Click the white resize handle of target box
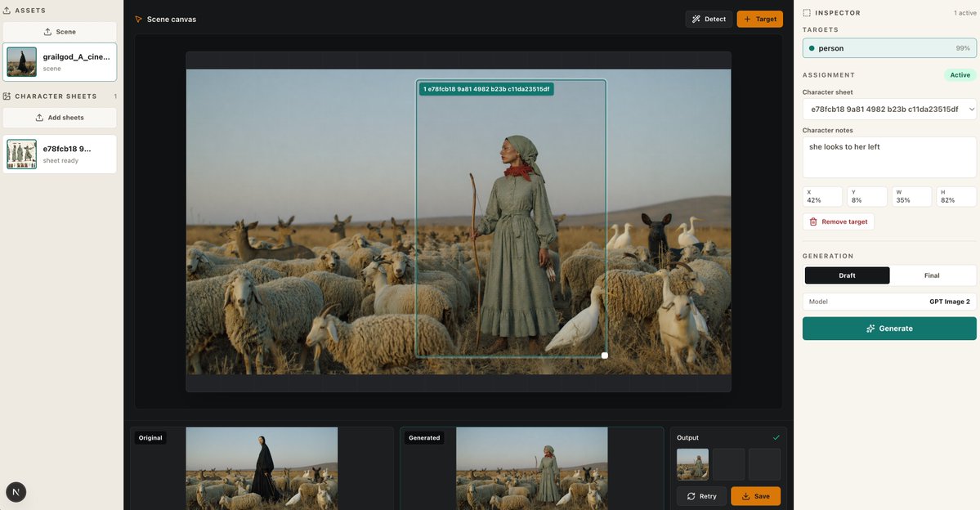The width and height of the screenshot is (980, 510). pyautogui.click(x=604, y=356)
